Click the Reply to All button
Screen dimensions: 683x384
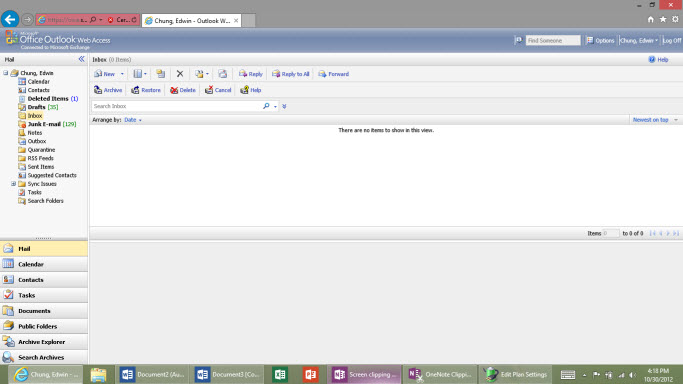coord(291,74)
